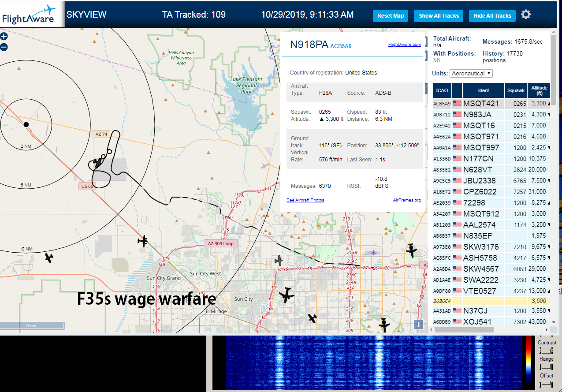Select the 72298 row
Image resolution: width=562 pixels, height=392 pixels.
point(491,203)
